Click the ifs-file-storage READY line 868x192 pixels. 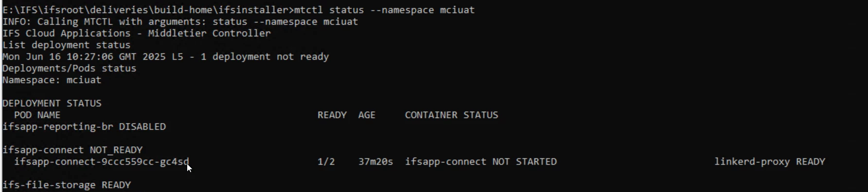[x=67, y=185]
